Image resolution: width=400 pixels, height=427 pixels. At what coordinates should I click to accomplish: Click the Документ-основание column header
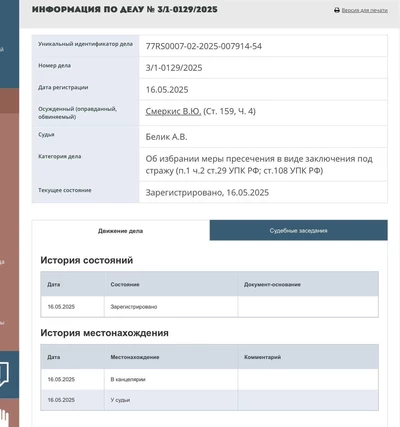[x=272, y=284]
